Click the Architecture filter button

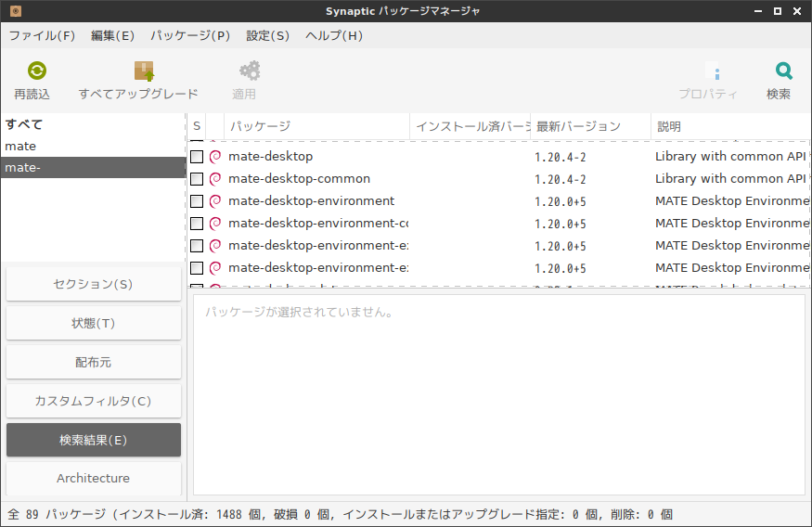coord(94,479)
